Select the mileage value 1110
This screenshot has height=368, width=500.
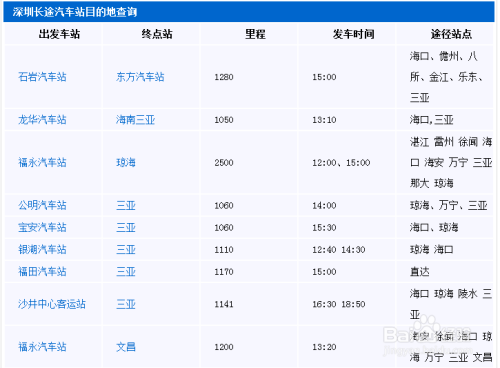(224, 249)
